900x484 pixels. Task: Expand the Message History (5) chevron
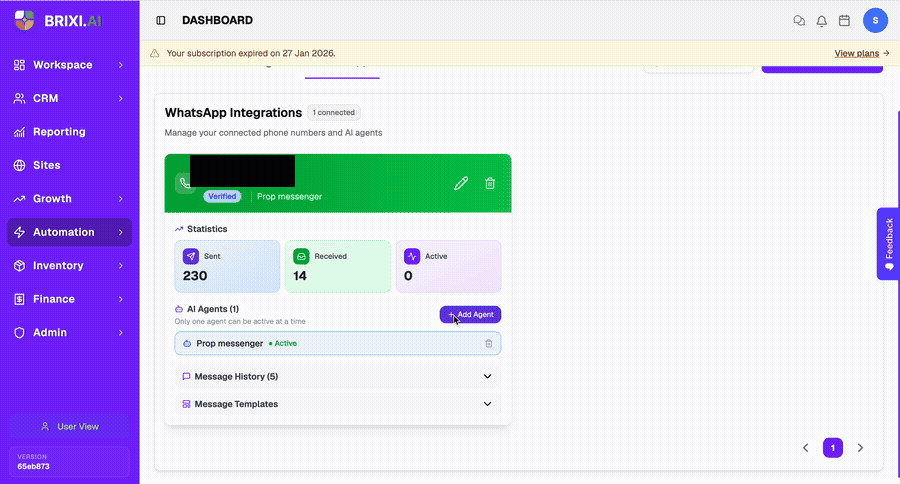click(x=487, y=377)
